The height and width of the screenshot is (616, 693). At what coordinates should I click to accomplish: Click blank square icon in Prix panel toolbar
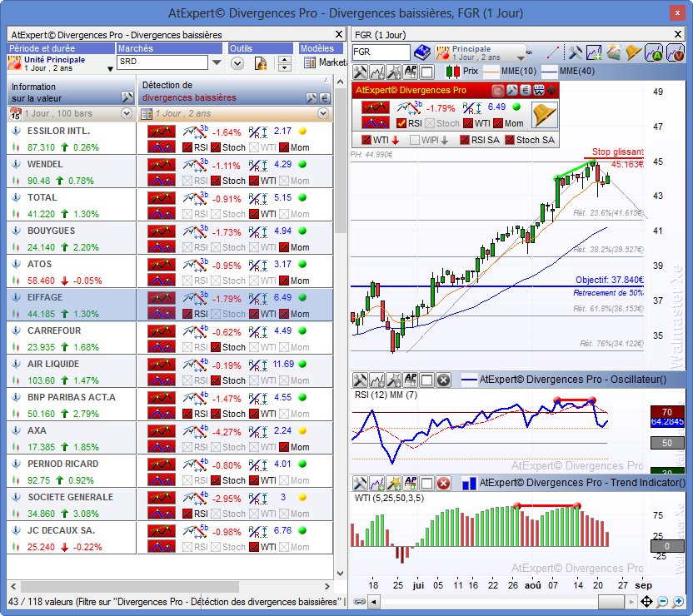click(427, 71)
